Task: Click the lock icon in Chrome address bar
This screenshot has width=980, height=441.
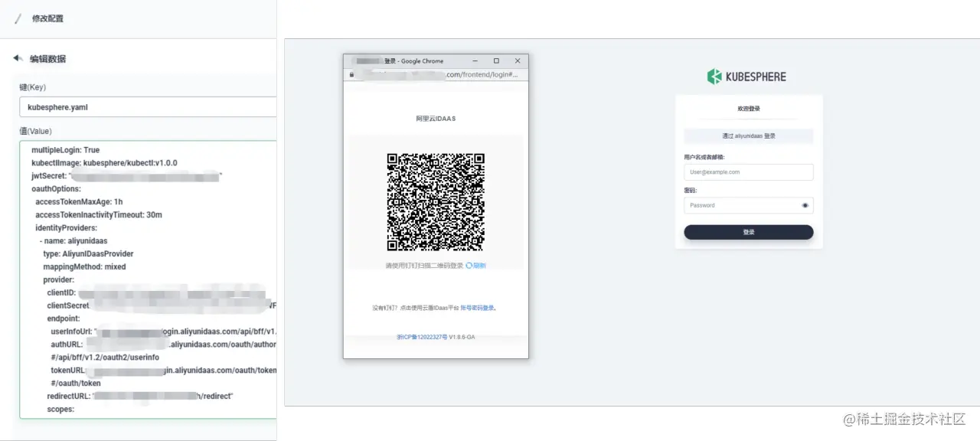Action: [351, 74]
